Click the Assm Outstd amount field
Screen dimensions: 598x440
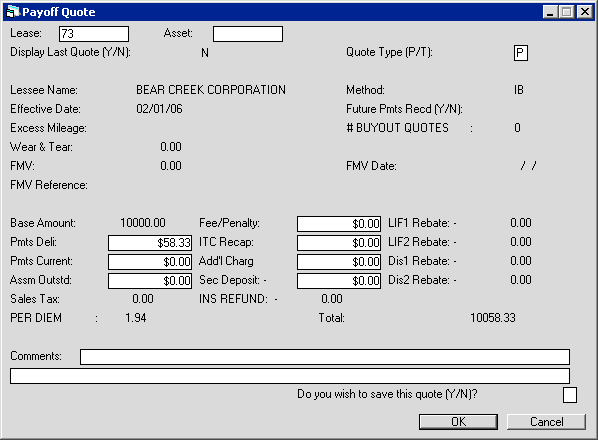click(x=150, y=281)
